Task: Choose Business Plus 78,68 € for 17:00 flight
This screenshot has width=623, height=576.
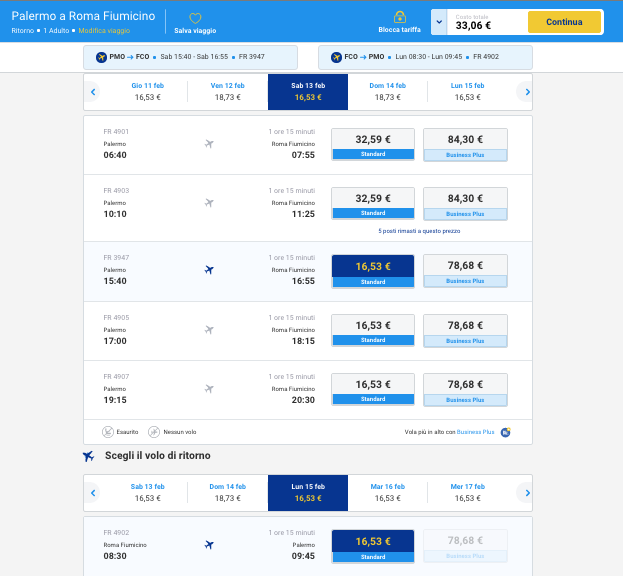Action: pos(465,330)
